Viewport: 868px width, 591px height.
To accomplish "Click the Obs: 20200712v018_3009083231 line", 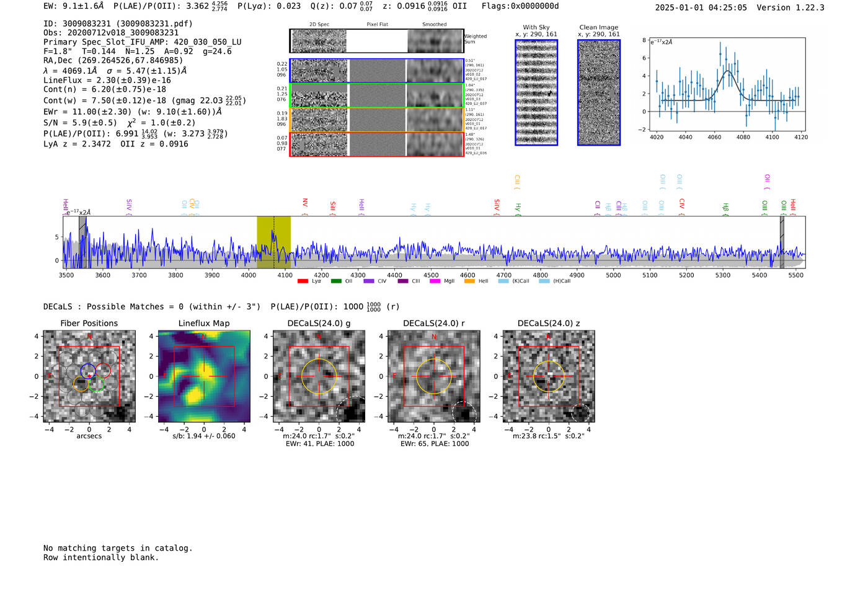I will click(111, 33).
